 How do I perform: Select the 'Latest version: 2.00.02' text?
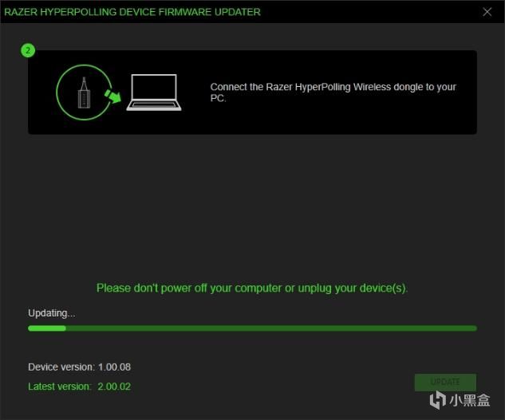click(79, 387)
